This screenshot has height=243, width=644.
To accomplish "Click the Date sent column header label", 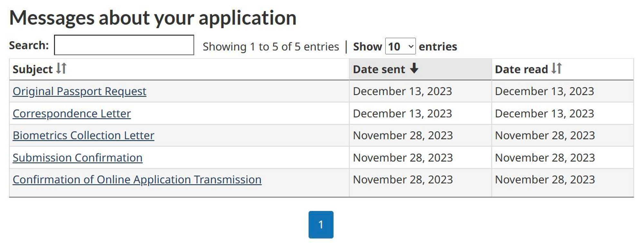I will click(379, 69).
